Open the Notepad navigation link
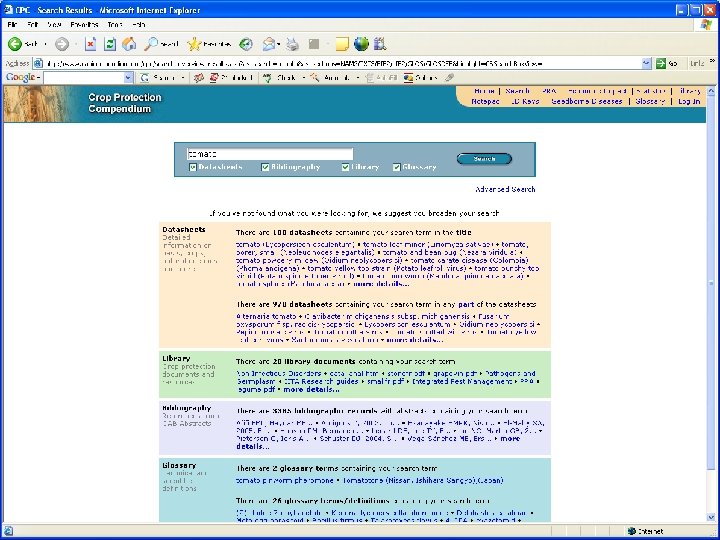Viewport: 720px width, 540px height. point(485,101)
